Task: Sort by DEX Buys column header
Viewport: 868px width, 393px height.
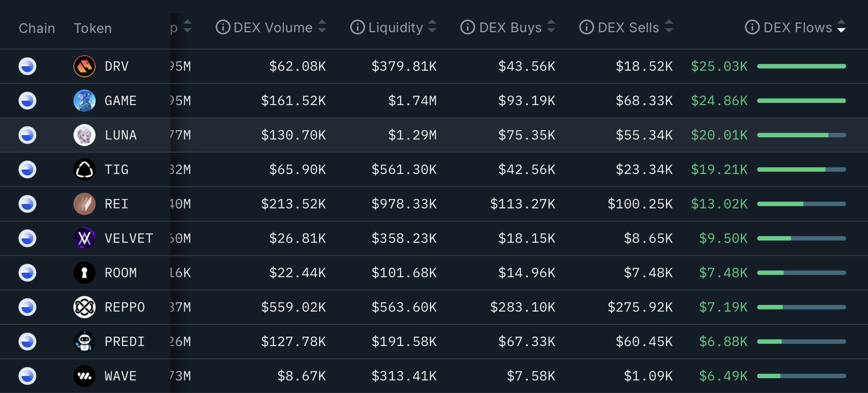Action: pos(510,28)
